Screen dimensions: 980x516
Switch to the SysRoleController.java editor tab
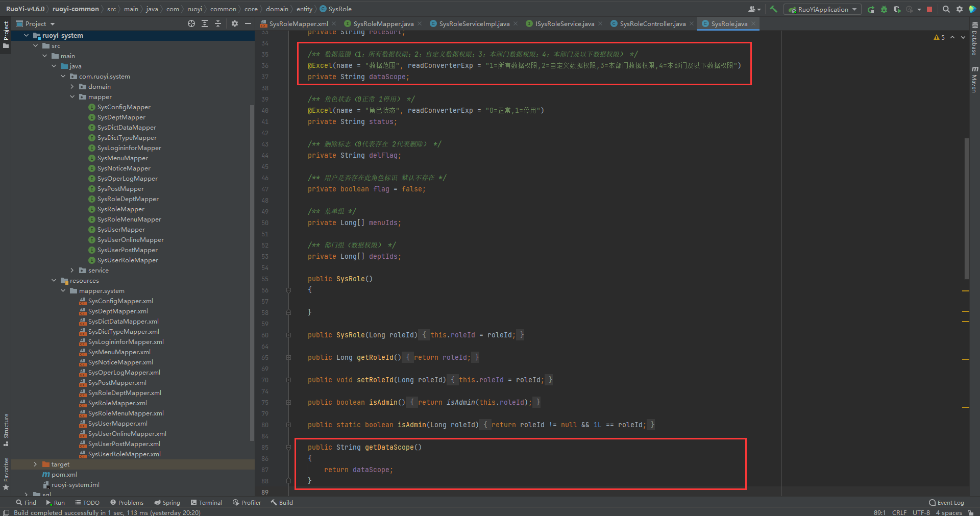click(653, 23)
